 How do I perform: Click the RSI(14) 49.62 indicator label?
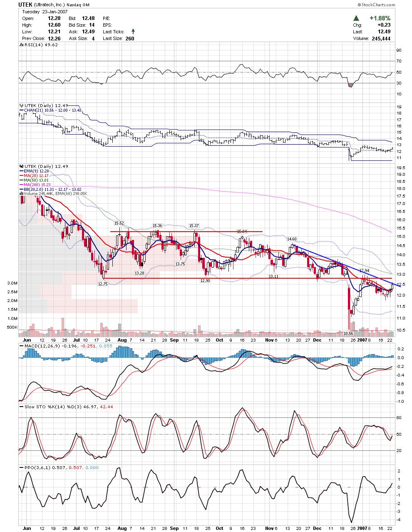(x=41, y=45)
